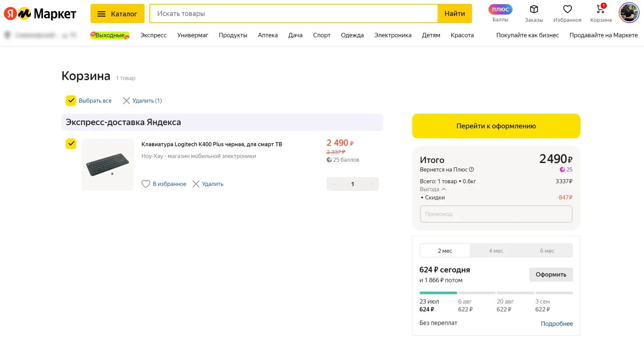Open Ноу-Хау seller store link
The image size is (644, 350).
199,156
